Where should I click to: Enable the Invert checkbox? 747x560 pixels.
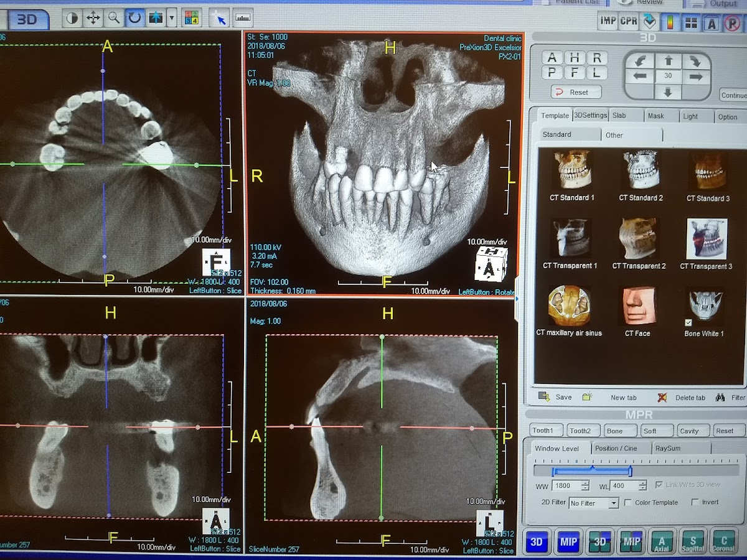point(695,502)
